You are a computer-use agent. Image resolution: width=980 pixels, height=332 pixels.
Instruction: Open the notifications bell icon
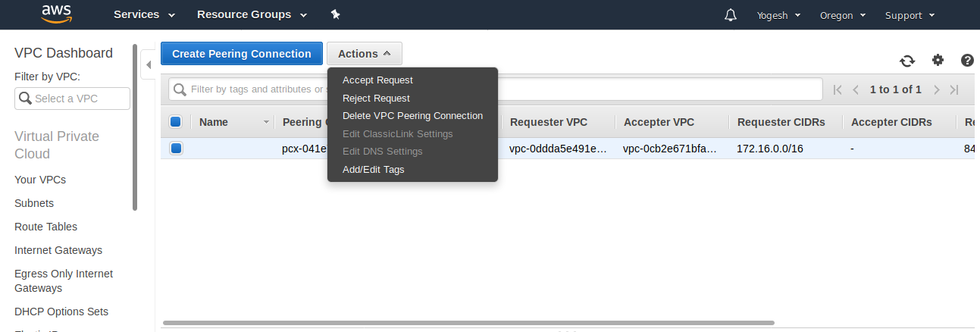[731, 15]
